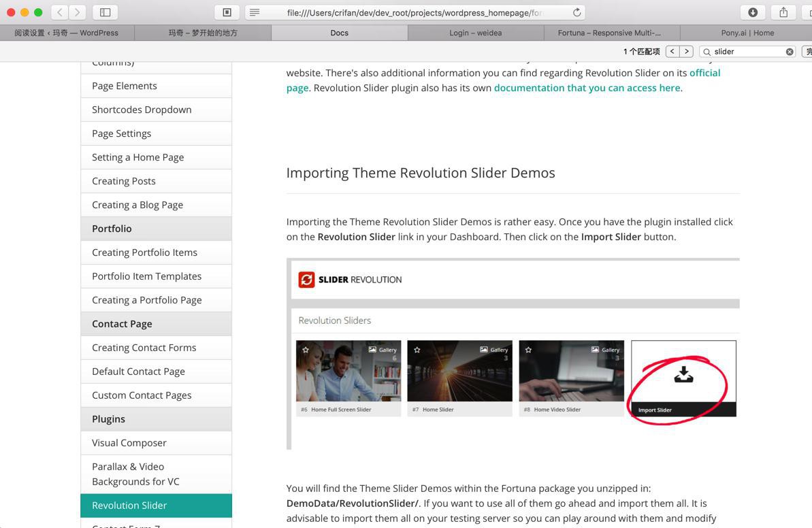Select the Contact Page section header
Screen dimensions: 812x528
pyautogui.click(x=157, y=324)
